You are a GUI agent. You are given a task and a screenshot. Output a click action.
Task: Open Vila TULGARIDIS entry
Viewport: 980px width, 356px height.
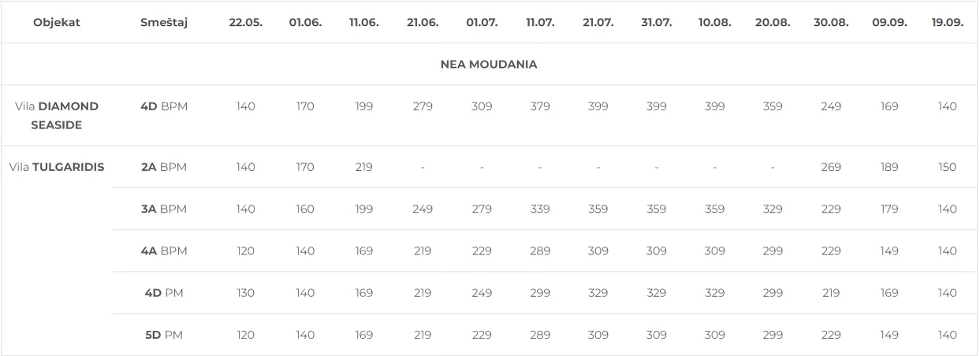[x=57, y=167]
